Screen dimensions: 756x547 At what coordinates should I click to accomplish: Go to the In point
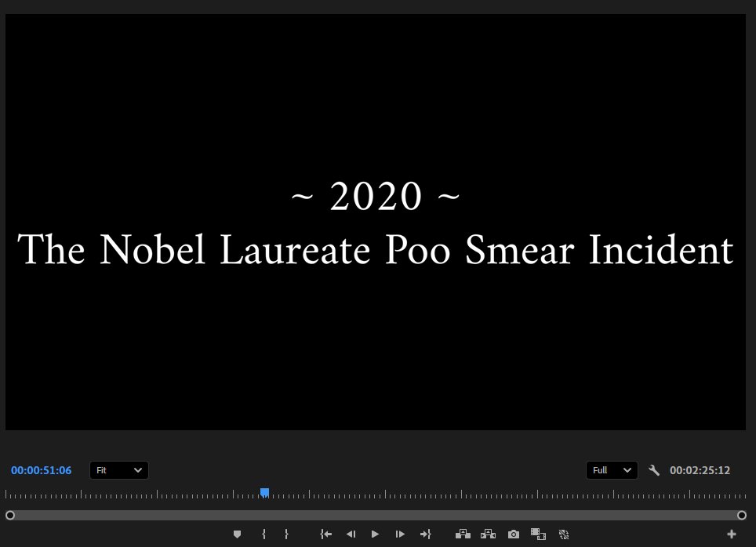click(x=326, y=534)
